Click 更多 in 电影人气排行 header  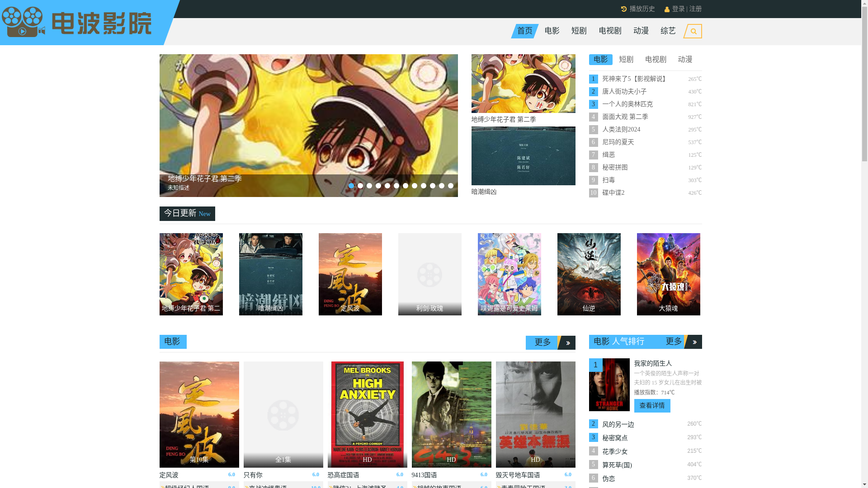click(674, 342)
